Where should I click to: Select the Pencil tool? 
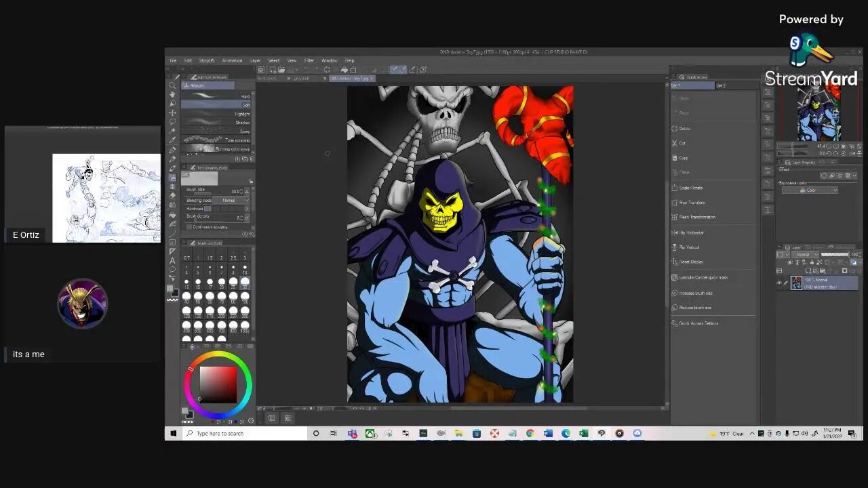(x=173, y=159)
